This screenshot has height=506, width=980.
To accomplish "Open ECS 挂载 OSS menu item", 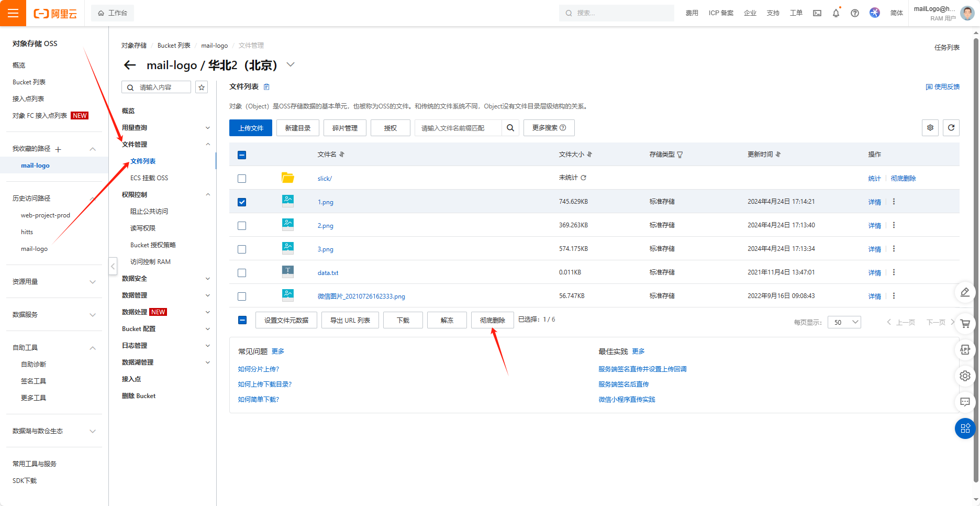I will coord(149,178).
